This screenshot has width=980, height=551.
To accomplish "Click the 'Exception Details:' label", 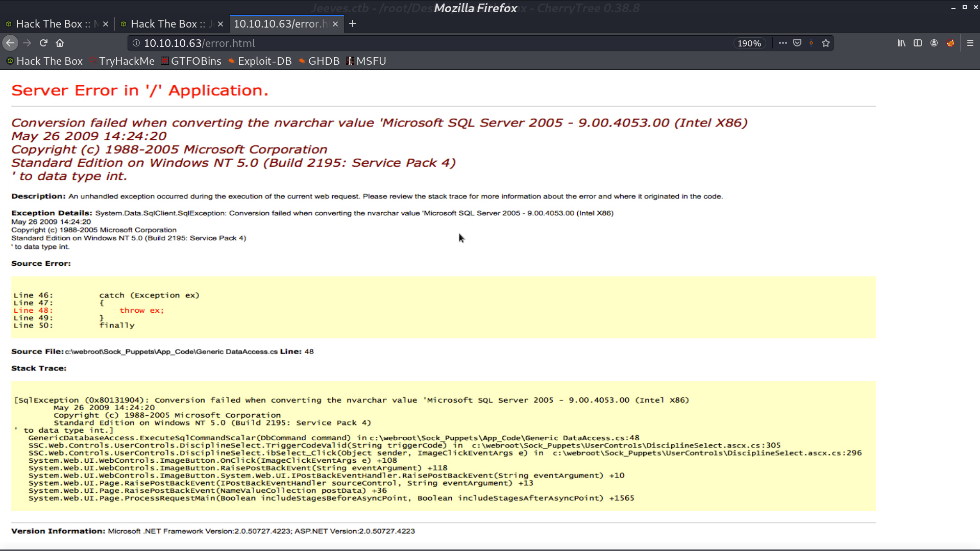I will [x=52, y=213].
